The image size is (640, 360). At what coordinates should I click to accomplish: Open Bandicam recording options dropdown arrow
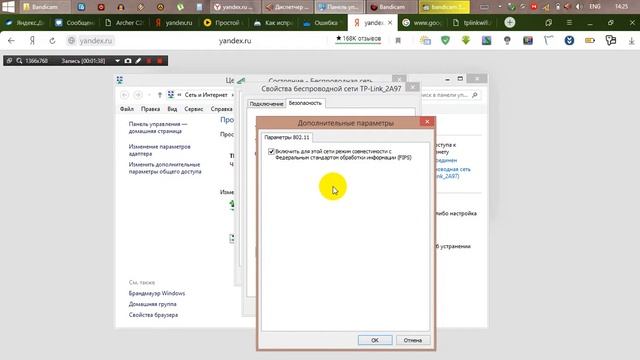(117, 61)
